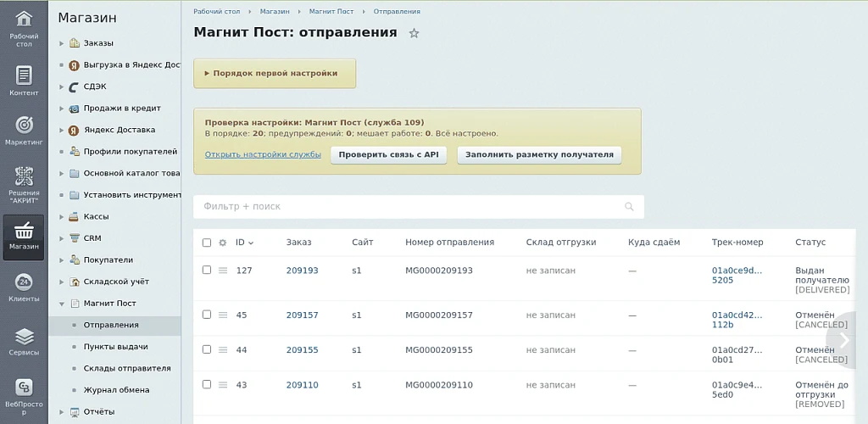The image size is (868, 424).
Task: Open order 209193 link
Action: 303,271
